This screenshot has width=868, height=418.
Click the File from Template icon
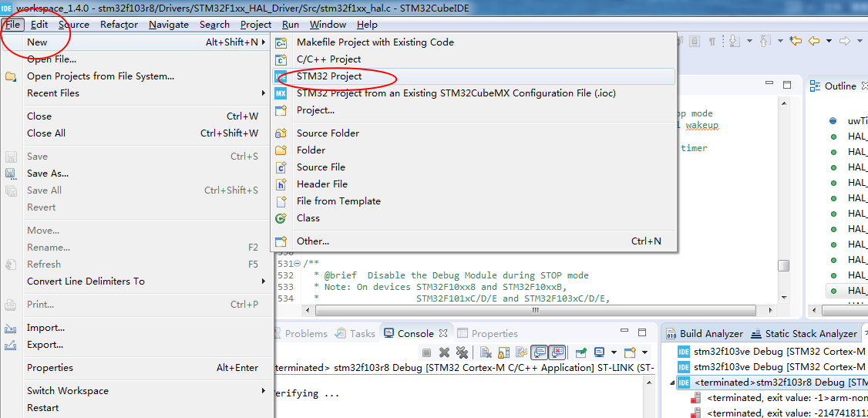281,201
